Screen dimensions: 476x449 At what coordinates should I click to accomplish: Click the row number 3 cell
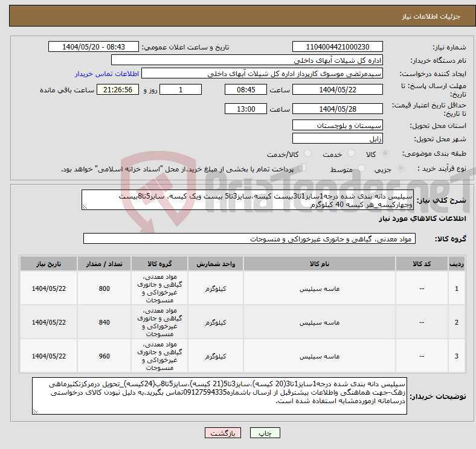456,356
